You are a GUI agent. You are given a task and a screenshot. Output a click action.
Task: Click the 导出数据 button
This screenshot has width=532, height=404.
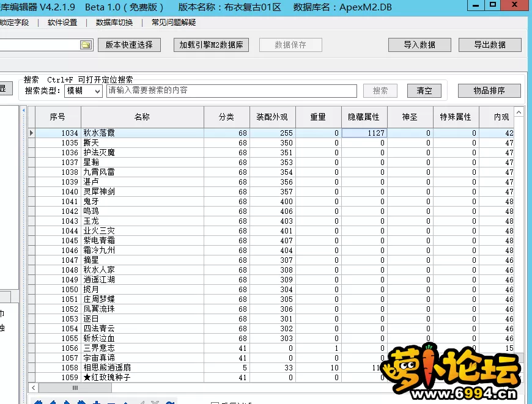tap(490, 45)
